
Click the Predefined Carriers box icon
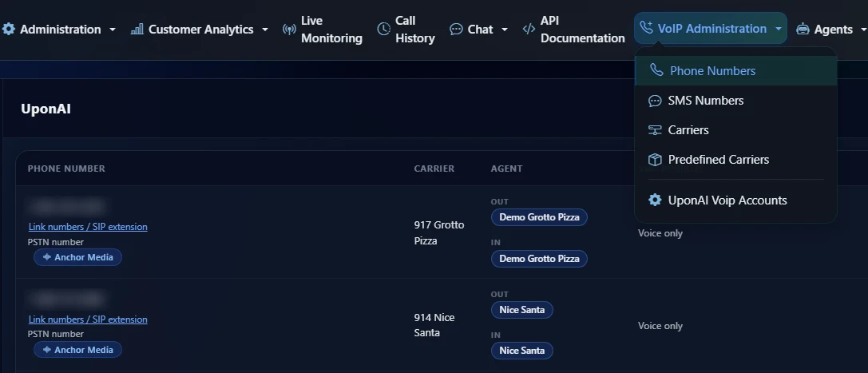[655, 160]
